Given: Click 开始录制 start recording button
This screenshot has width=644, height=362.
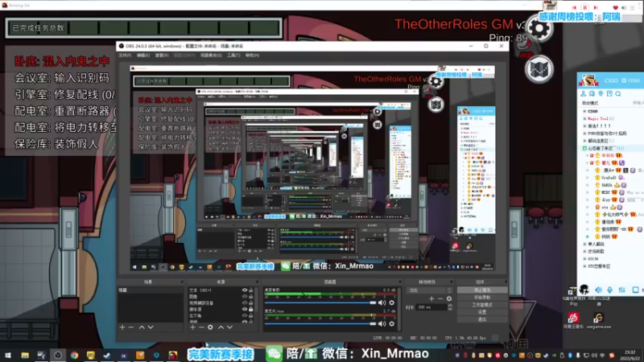Looking at the screenshot, I should (482, 298).
